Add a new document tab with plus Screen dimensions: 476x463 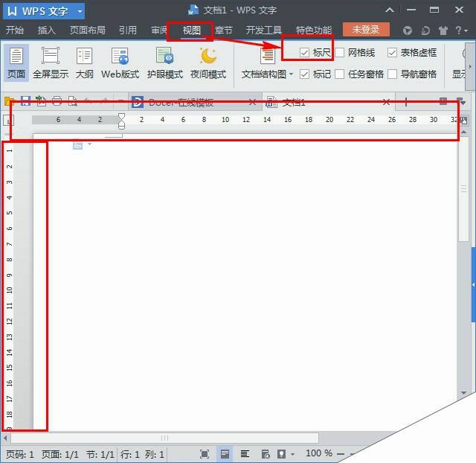coord(406,102)
